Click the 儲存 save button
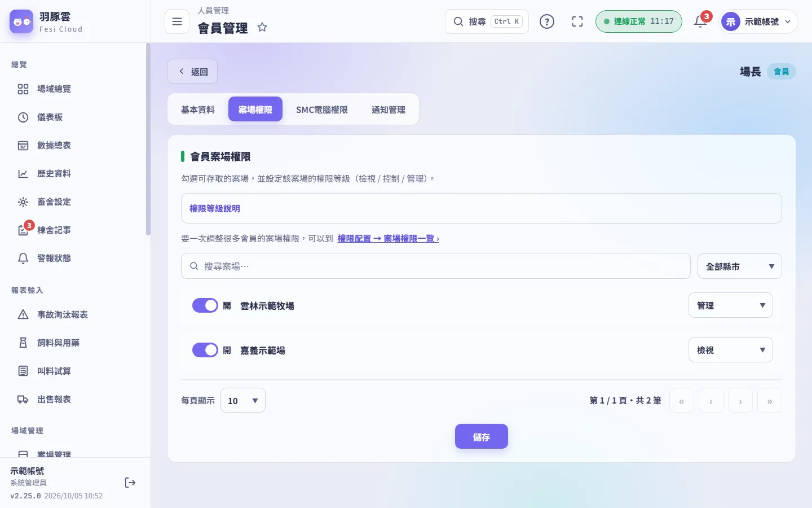812x508 pixels. [482, 436]
